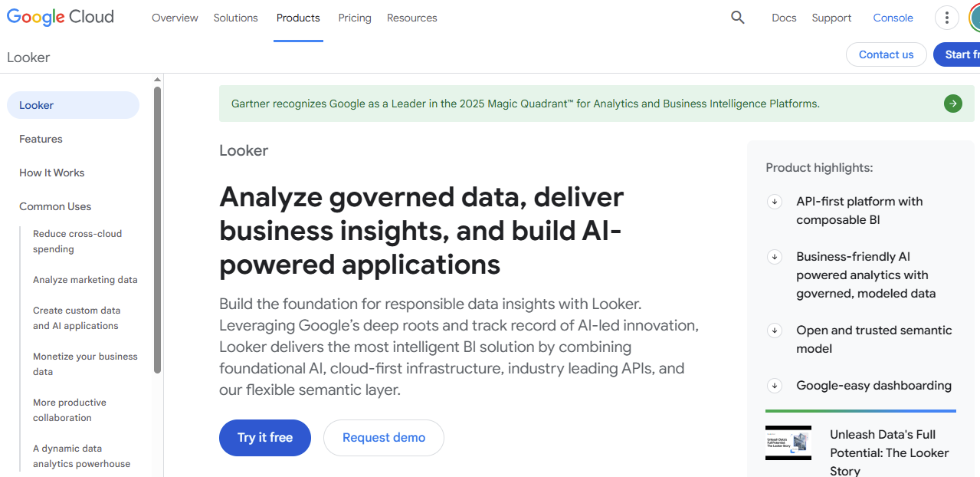
Task: Click the Google-easy dashboarding text
Action: [x=873, y=386]
